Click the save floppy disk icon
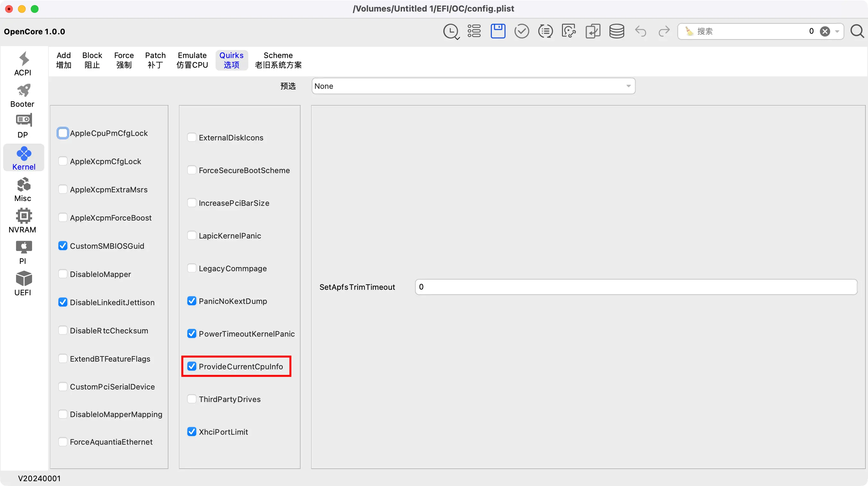This screenshot has height=486, width=868. (498, 31)
